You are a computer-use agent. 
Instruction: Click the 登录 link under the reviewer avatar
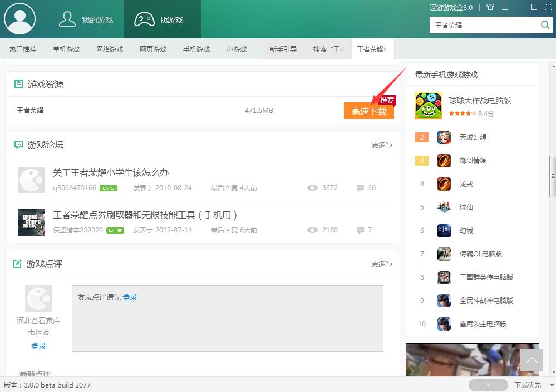38,346
